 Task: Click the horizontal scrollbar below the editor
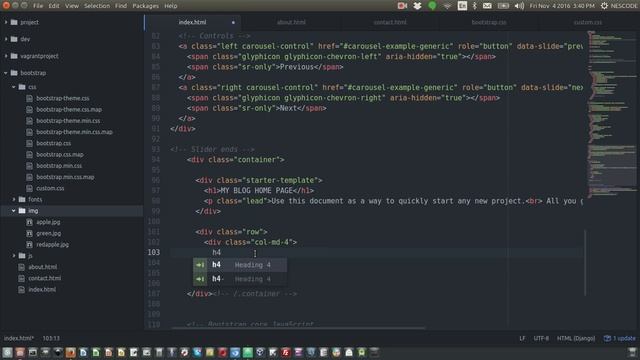pyautogui.click(x=298, y=328)
